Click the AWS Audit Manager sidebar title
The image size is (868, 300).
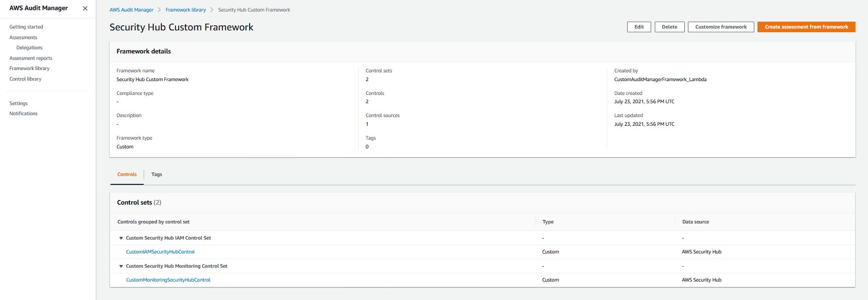[x=39, y=8]
